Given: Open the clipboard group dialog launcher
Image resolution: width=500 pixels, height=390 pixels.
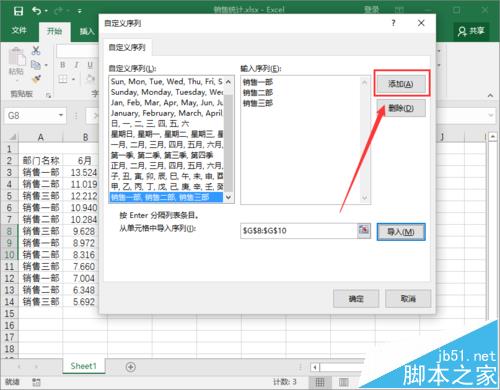Looking at the screenshot, I should (49, 95).
